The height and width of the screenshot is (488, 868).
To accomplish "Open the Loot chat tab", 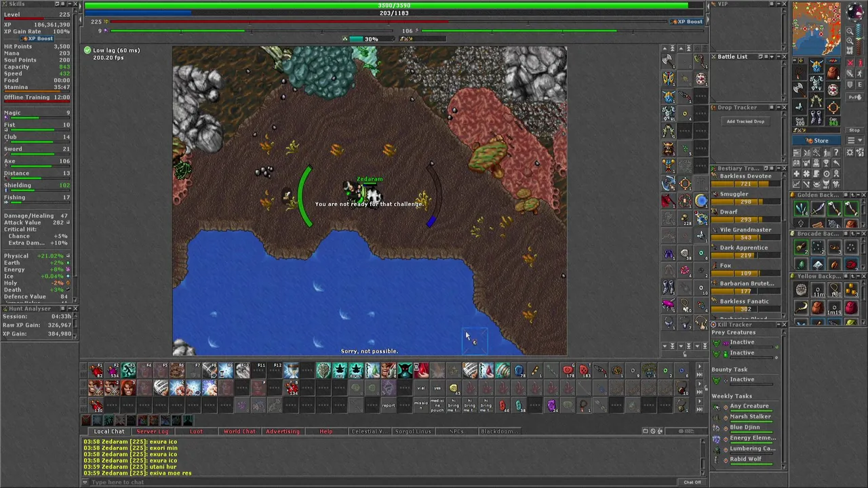I will click(x=196, y=431).
